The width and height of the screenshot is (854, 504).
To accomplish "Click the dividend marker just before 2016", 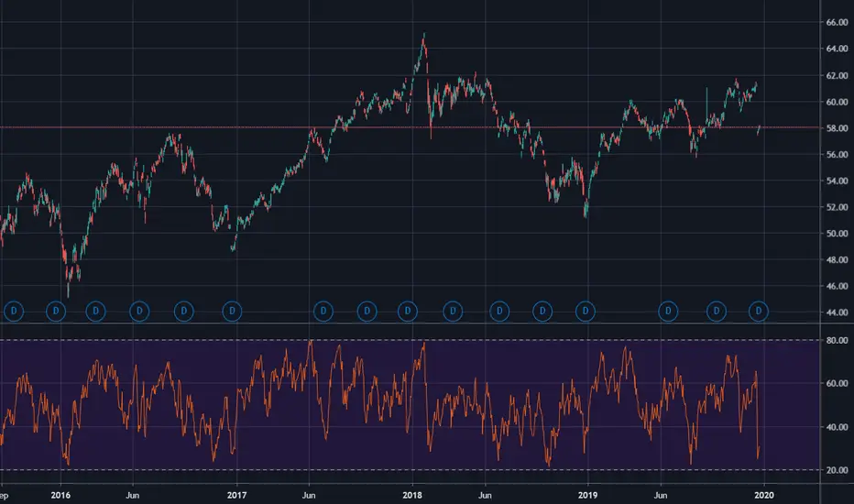I will 56,312.
